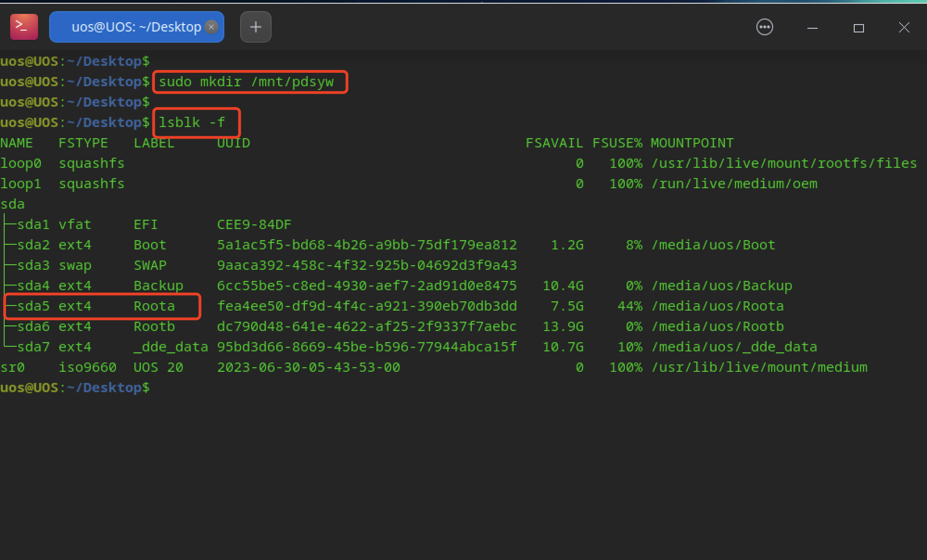
Task: Maximize the terminal window
Action: point(858,28)
